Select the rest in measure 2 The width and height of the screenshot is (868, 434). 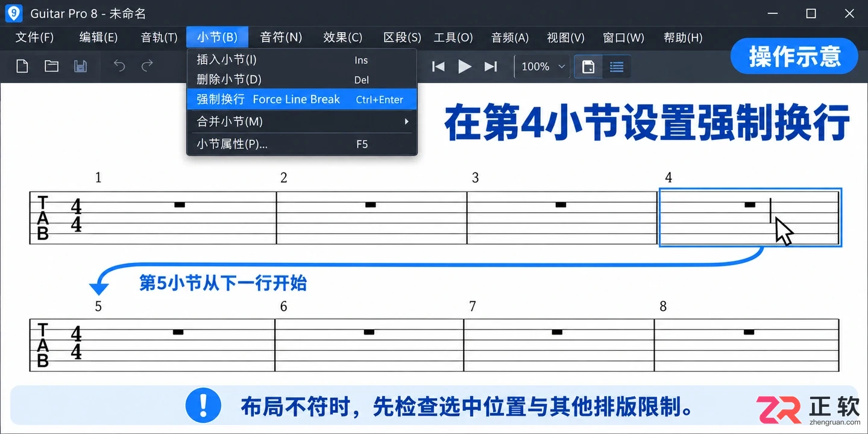371,205
